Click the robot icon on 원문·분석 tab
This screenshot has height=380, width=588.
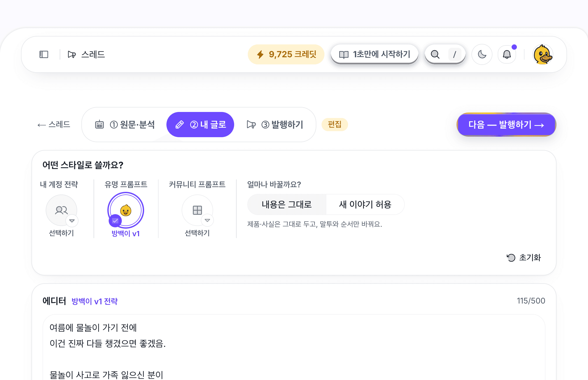click(x=99, y=124)
